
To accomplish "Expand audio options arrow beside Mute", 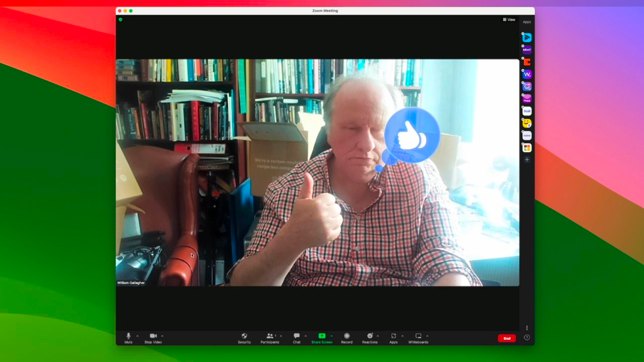I will (138, 336).
